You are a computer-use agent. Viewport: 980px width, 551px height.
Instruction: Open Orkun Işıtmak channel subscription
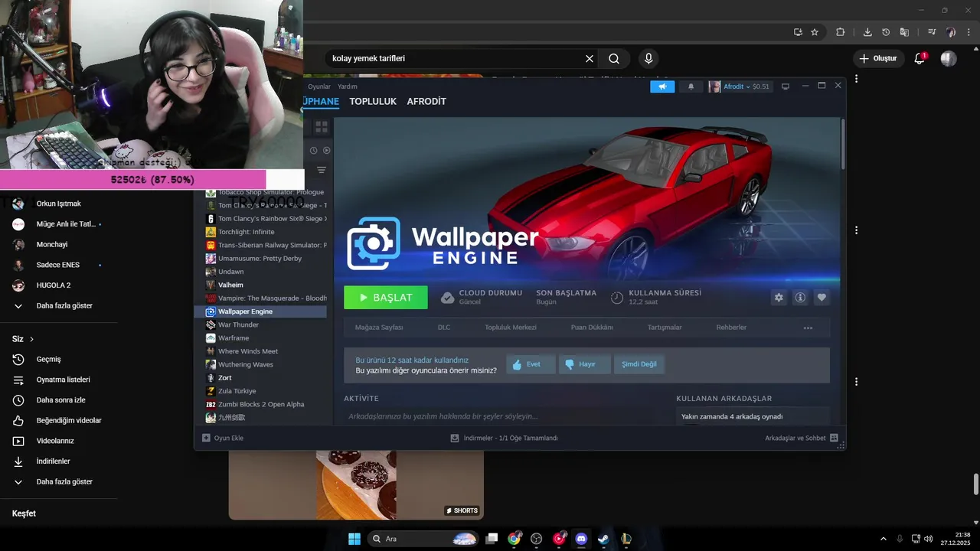[x=58, y=204]
